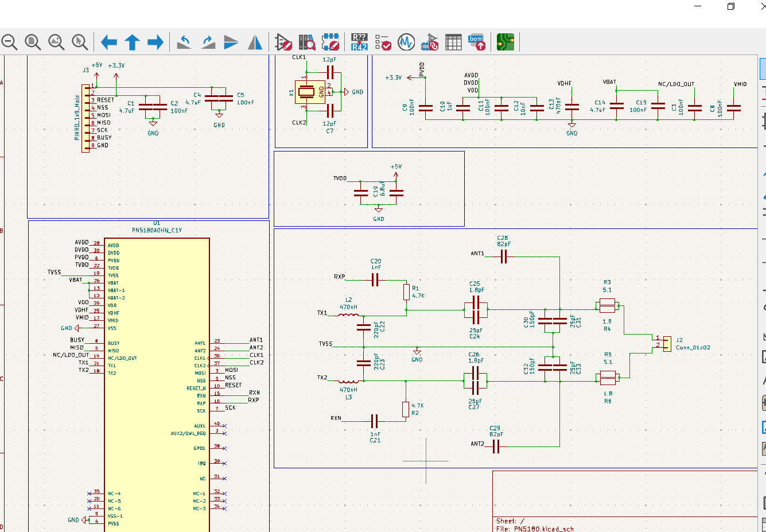Generate bill of materials (.bom)

click(x=477, y=42)
